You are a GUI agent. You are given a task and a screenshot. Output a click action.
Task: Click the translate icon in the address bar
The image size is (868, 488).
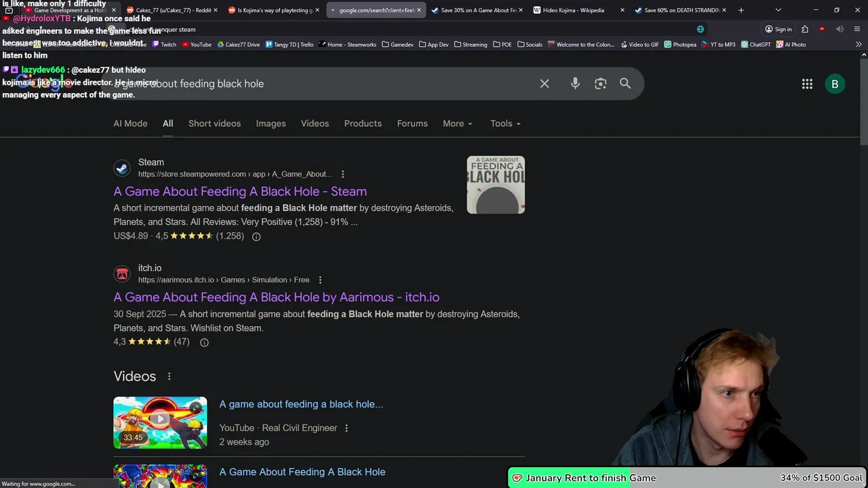point(701,29)
